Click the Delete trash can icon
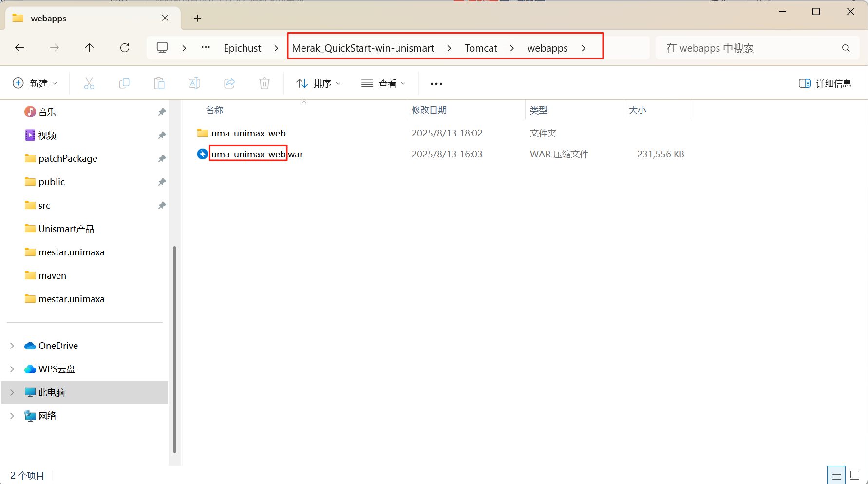Viewport: 868px width, 484px height. click(x=264, y=84)
